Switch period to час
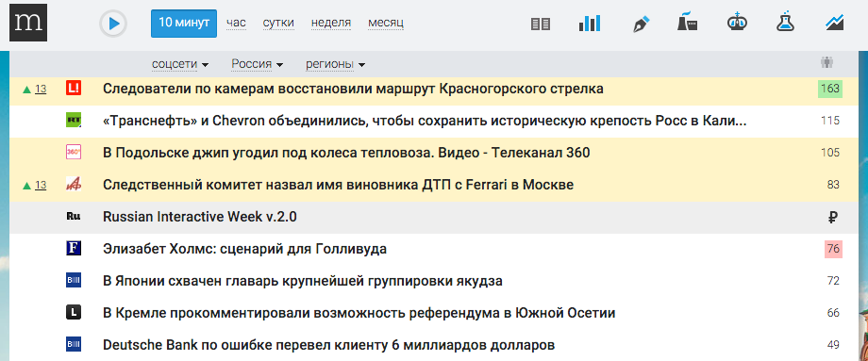The height and width of the screenshot is (361, 868). pos(236,24)
